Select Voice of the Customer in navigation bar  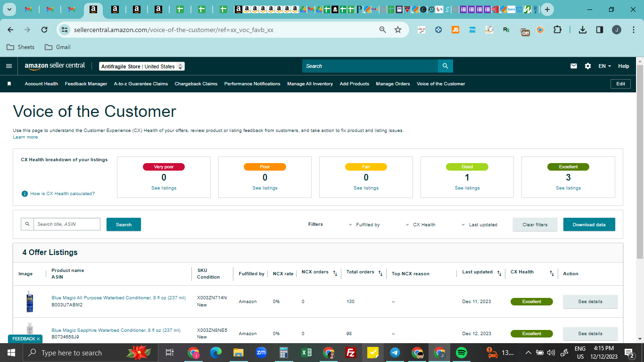(x=441, y=84)
